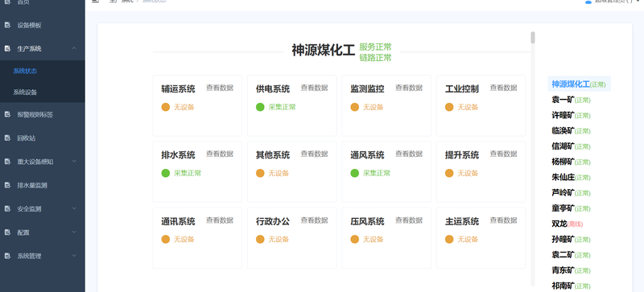
Task: Select 童亭矿 in the mine list
Action: click(x=572, y=208)
